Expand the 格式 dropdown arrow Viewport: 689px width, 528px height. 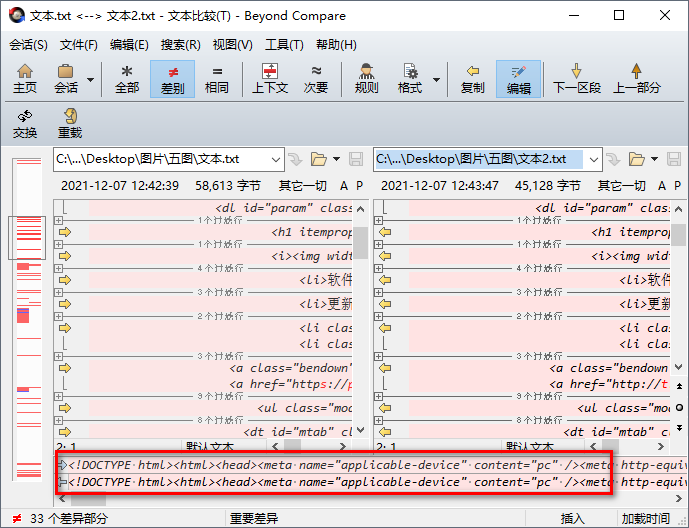[436, 80]
